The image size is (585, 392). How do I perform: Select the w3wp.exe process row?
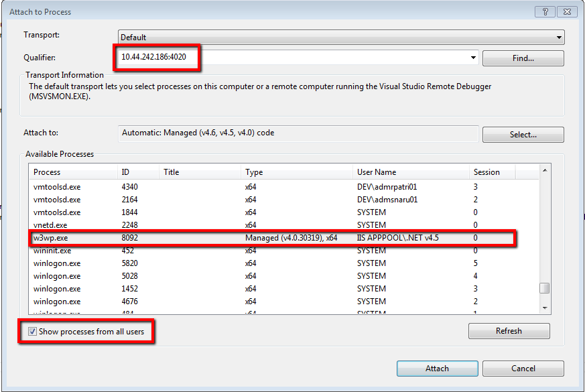201,238
